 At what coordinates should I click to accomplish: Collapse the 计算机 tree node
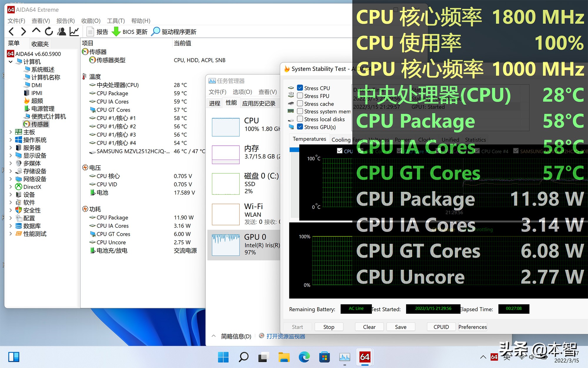[x=11, y=62]
